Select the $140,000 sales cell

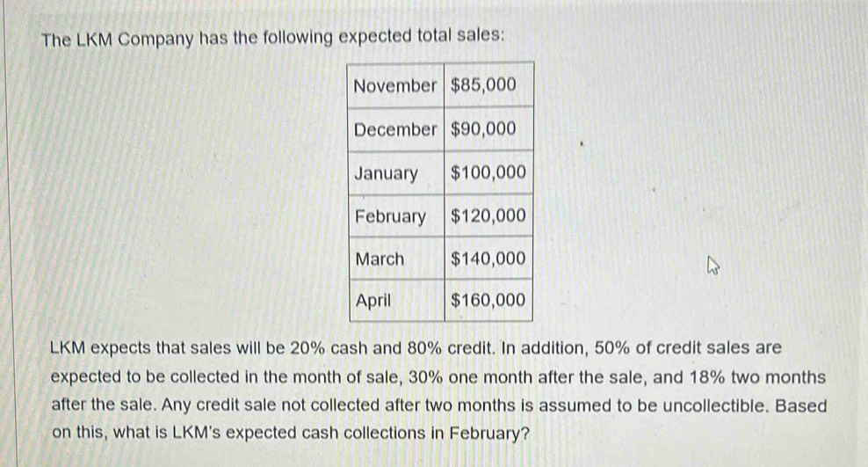[x=488, y=259]
